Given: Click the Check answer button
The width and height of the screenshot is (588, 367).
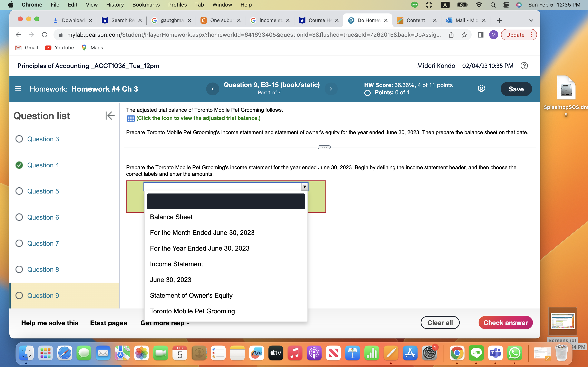Looking at the screenshot, I should coord(505,323).
